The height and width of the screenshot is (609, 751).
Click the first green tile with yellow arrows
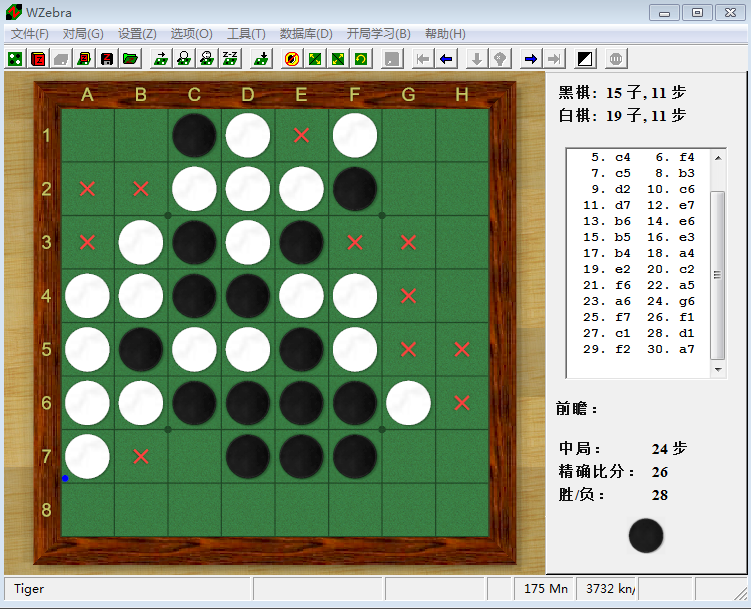[315, 59]
